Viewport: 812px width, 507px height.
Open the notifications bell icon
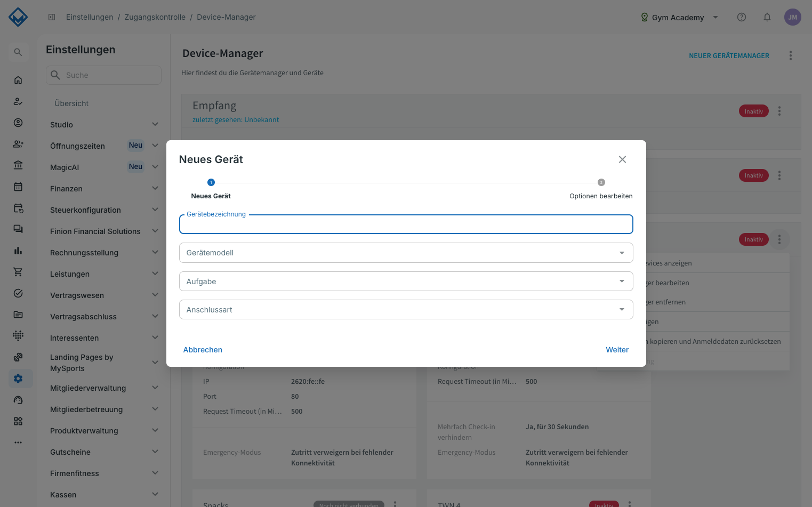767,17
